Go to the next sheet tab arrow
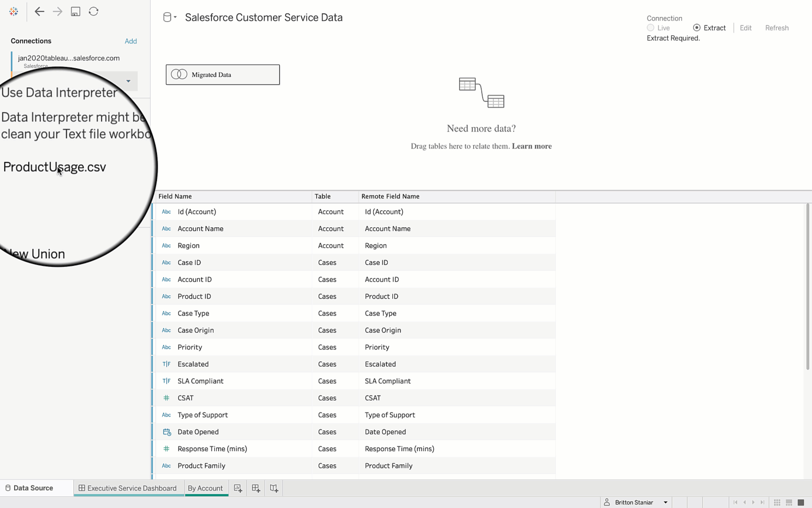 click(x=753, y=502)
